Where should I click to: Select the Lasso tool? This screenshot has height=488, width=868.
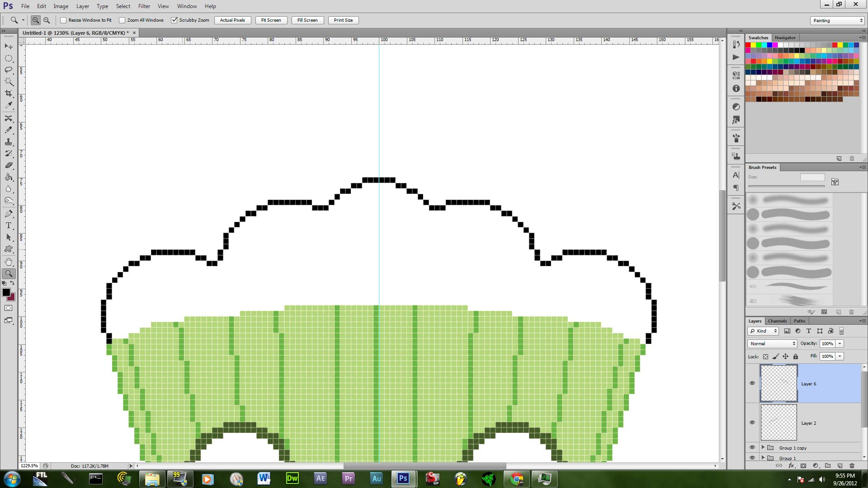[9, 70]
